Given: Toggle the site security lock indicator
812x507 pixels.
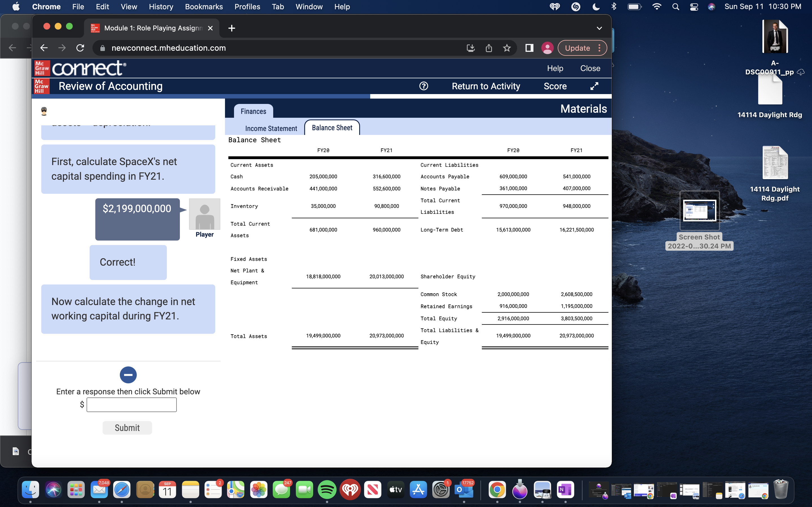Looking at the screenshot, I should (102, 48).
